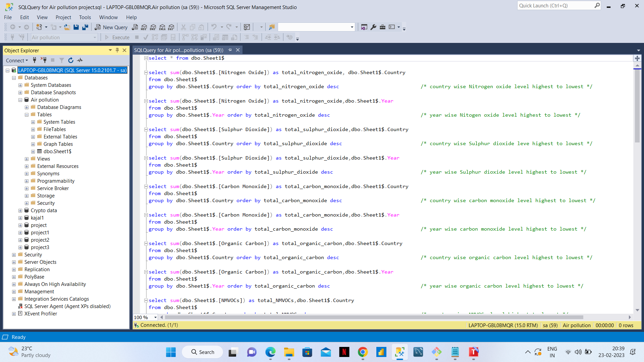Screen dimensions: 644x362
Task: Expand the Crypto data database
Action: pyautogui.click(x=20, y=210)
